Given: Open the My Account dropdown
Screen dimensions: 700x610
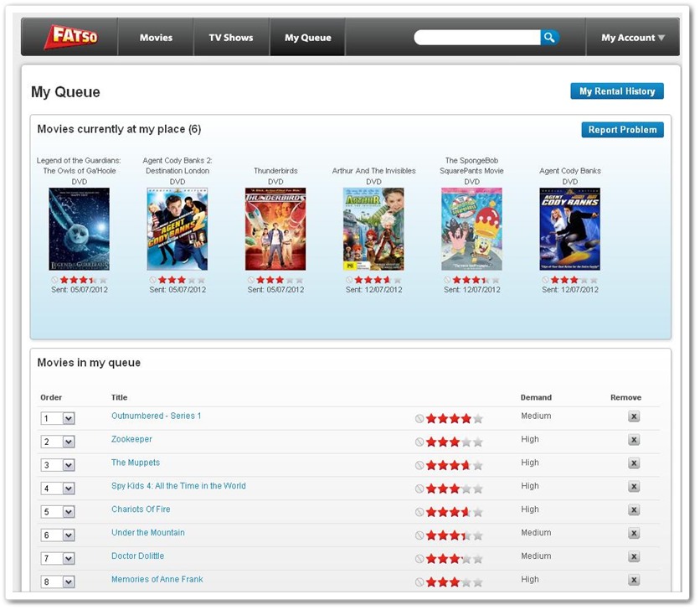Looking at the screenshot, I should pyautogui.click(x=631, y=37).
